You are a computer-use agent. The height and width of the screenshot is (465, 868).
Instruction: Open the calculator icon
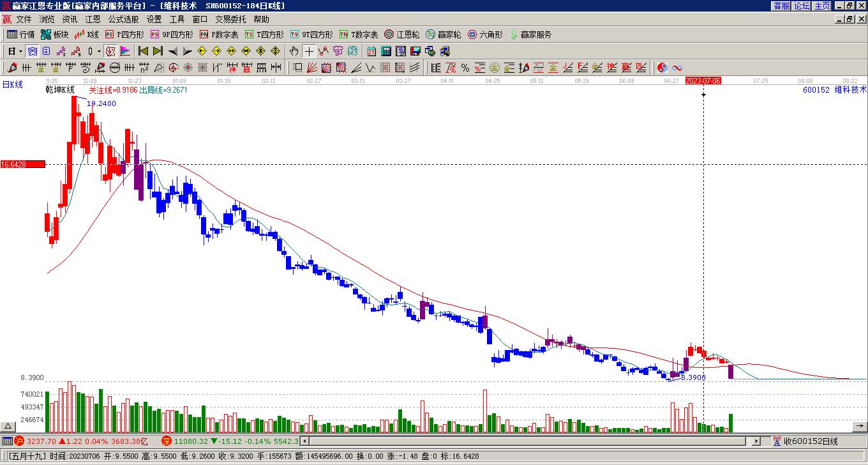[x=386, y=51]
